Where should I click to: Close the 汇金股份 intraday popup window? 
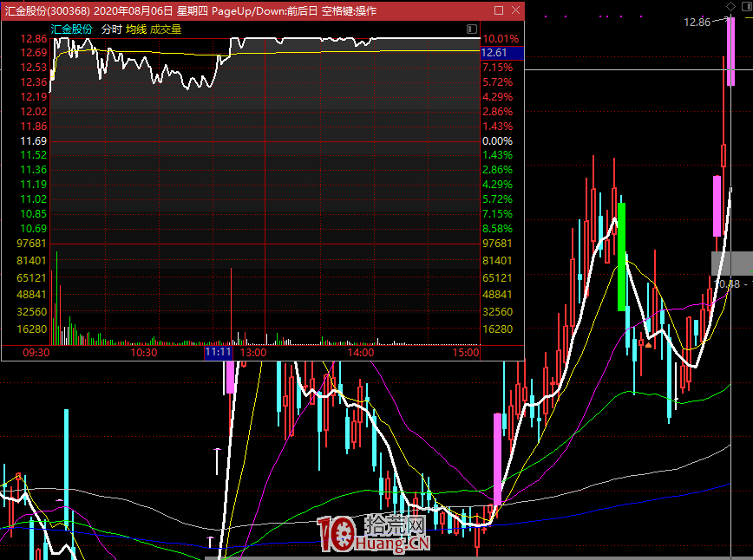(x=516, y=10)
